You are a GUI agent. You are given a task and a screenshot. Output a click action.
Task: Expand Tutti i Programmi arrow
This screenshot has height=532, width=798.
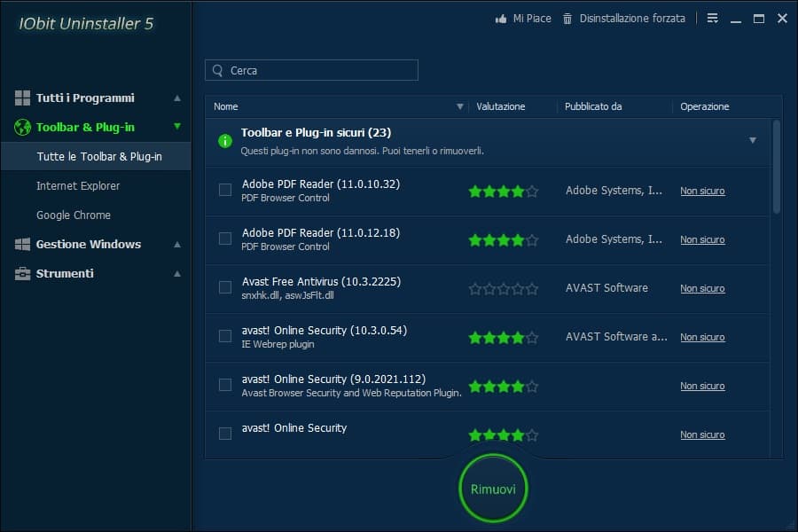[x=177, y=98]
